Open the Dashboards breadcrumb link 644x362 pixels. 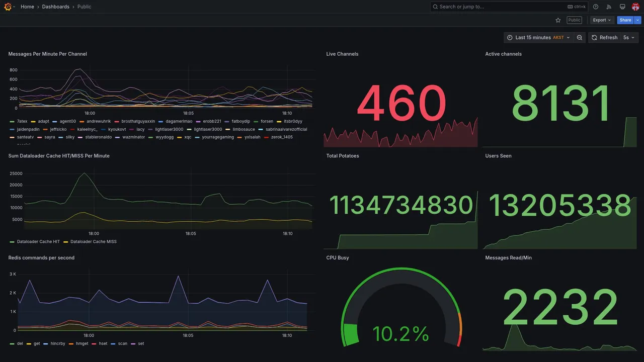click(x=56, y=7)
